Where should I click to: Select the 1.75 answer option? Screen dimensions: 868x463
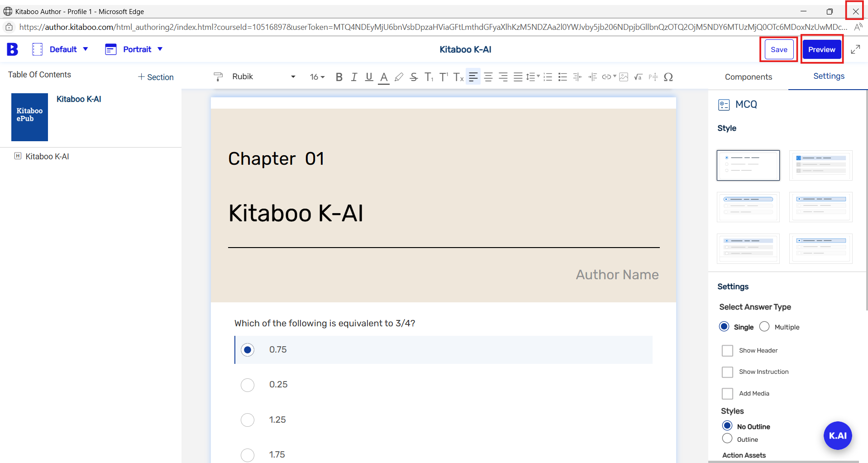248,455
